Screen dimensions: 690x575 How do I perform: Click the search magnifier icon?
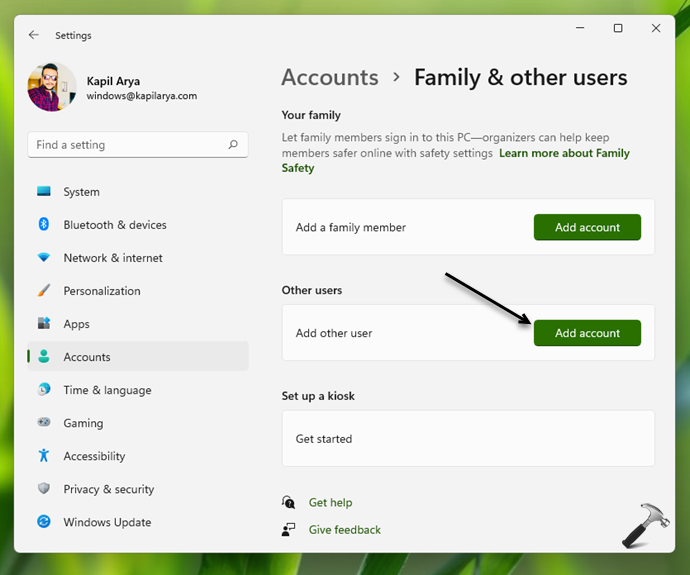(x=233, y=145)
